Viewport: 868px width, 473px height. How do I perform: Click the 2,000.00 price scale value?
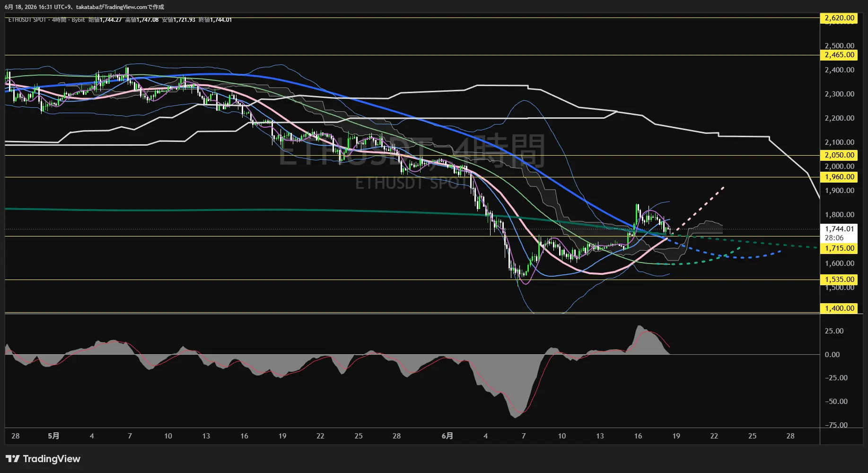(840, 166)
